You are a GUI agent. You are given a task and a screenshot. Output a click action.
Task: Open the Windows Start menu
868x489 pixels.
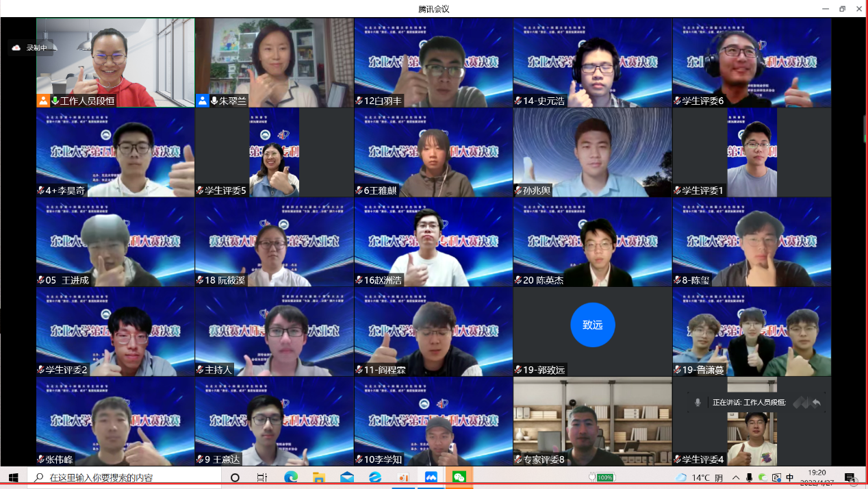click(13, 477)
